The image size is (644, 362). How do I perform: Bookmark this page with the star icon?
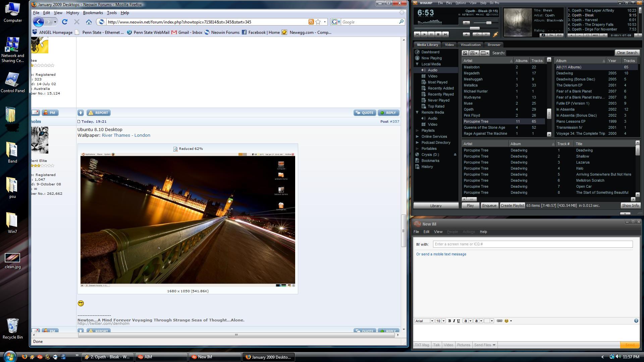pos(318,22)
